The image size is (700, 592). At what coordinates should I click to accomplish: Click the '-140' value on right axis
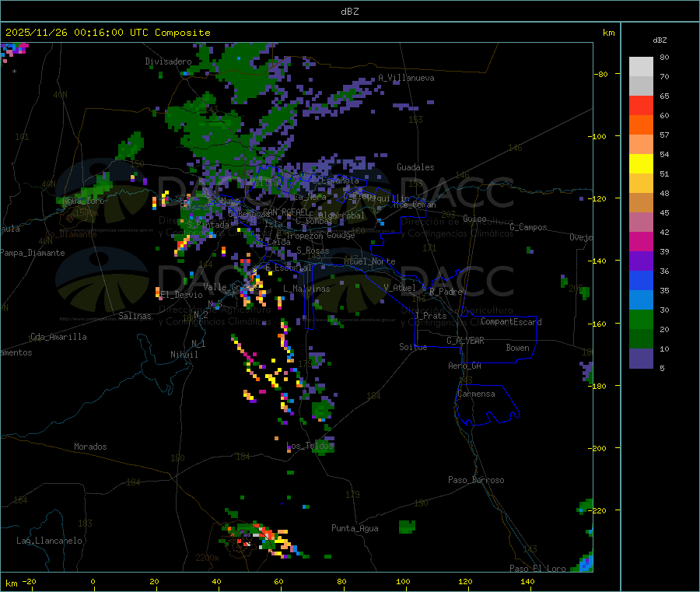pos(598,261)
